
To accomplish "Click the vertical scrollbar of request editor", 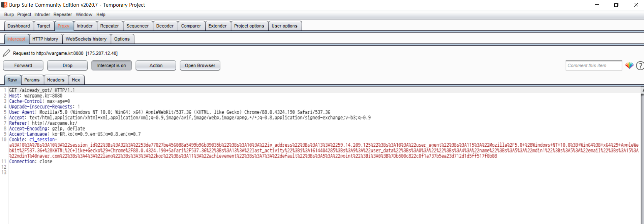I will [x=642, y=155].
